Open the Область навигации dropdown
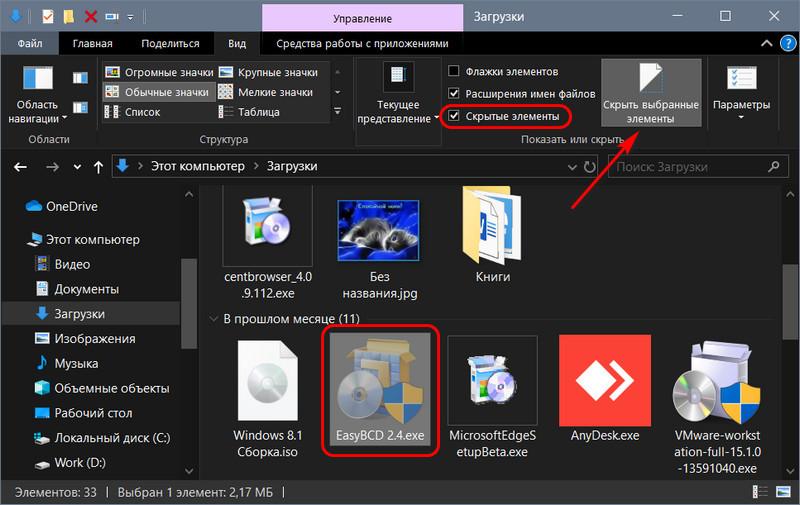The height and width of the screenshot is (505, 800). (37, 94)
